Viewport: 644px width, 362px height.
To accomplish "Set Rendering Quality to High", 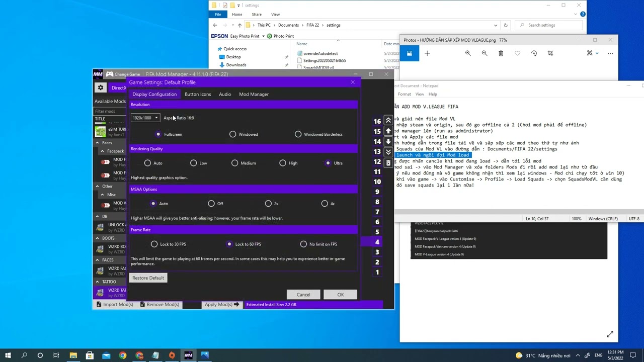I will (288, 163).
